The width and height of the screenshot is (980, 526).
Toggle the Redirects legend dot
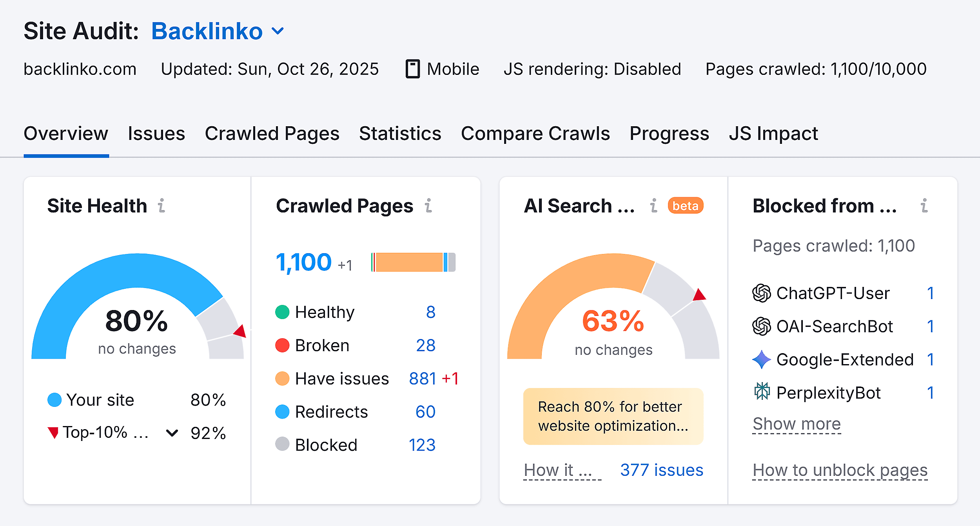282,411
